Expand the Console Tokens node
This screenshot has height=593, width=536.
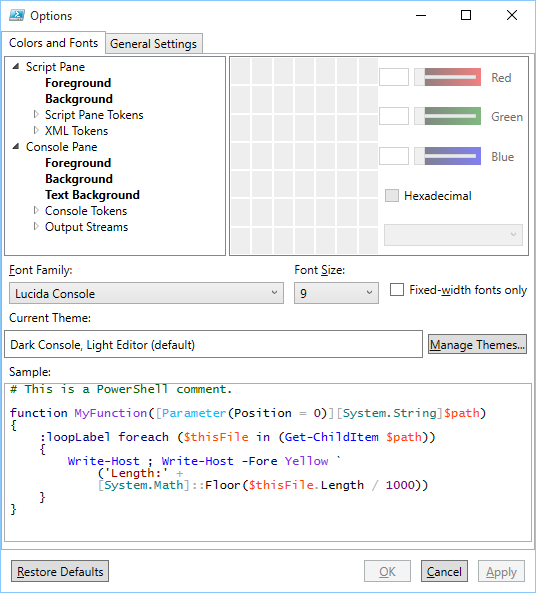pyautogui.click(x=36, y=210)
